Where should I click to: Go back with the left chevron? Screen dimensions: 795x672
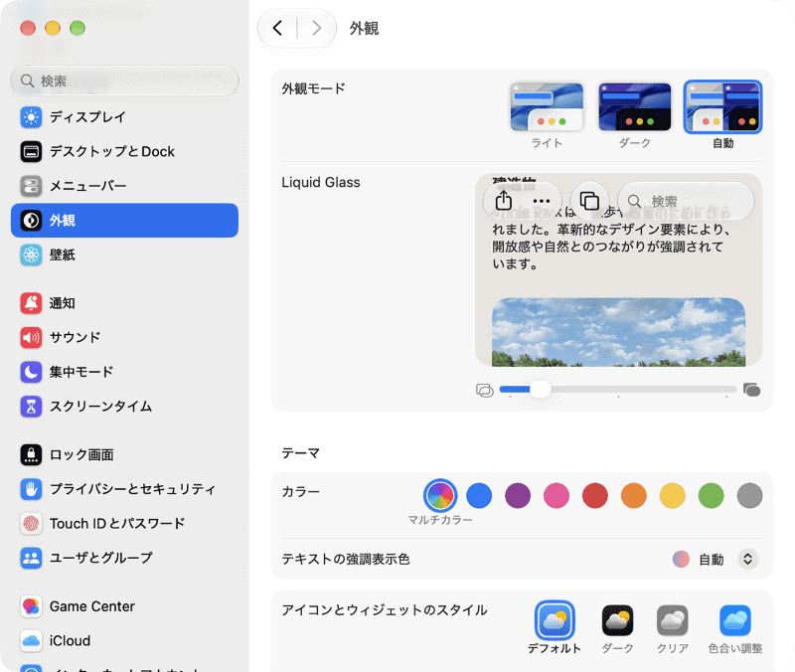(x=277, y=28)
